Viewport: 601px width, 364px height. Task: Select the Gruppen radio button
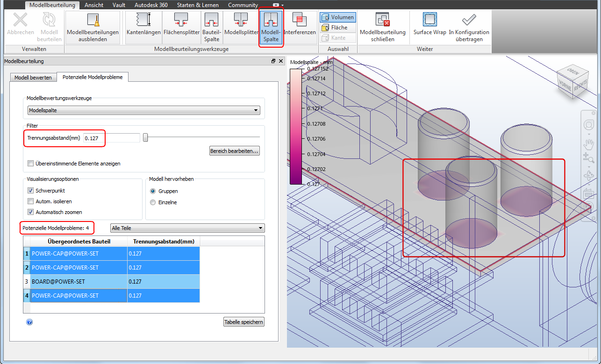[x=153, y=191]
